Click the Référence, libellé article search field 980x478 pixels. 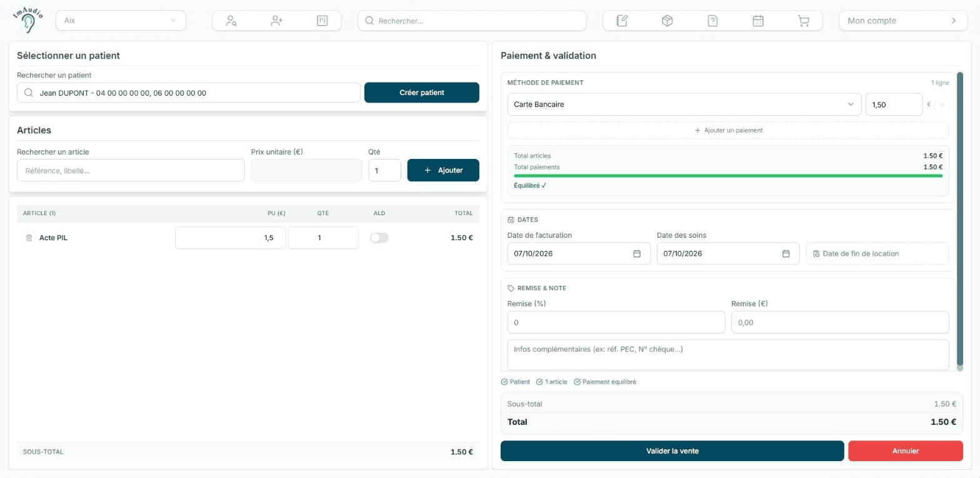pos(131,170)
